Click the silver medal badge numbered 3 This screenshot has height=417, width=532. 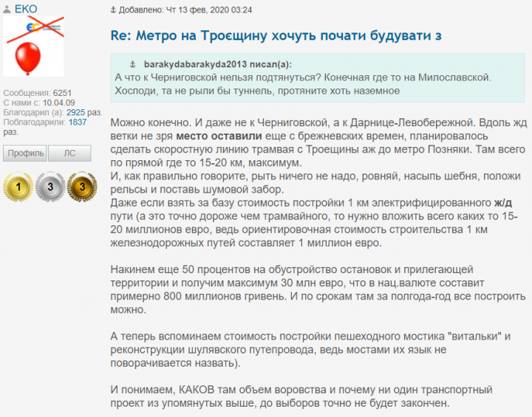pos(50,187)
